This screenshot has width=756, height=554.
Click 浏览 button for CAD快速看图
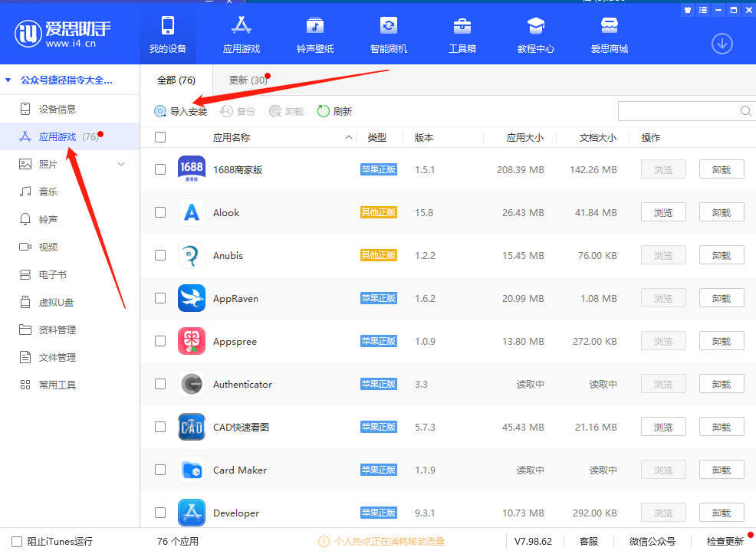coord(663,427)
